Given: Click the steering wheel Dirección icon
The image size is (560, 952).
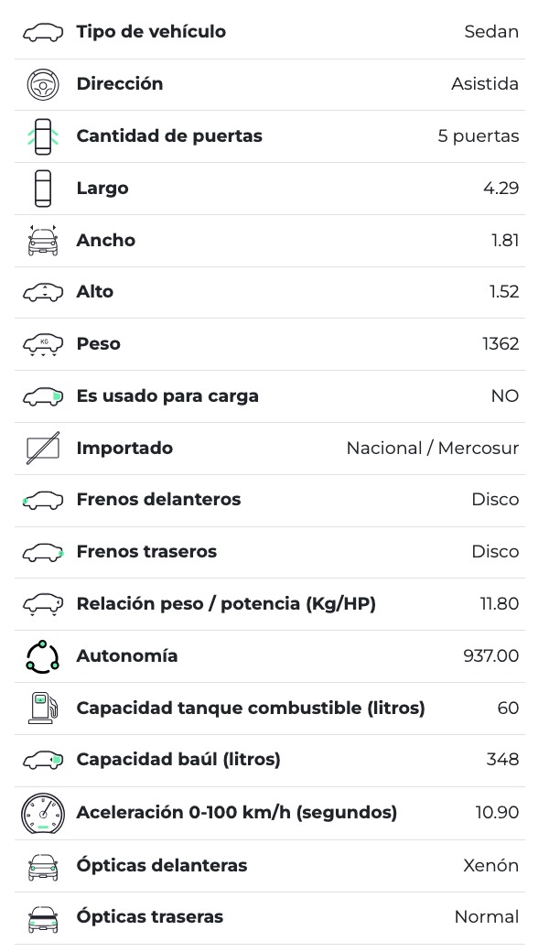Looking at the screenshot, I should [43, 84].
